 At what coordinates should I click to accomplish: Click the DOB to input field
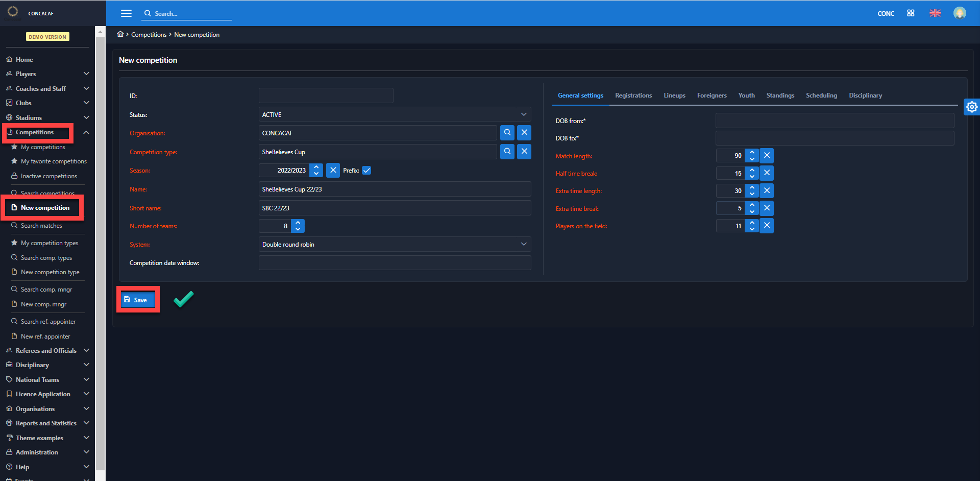(x=835, y=138)
